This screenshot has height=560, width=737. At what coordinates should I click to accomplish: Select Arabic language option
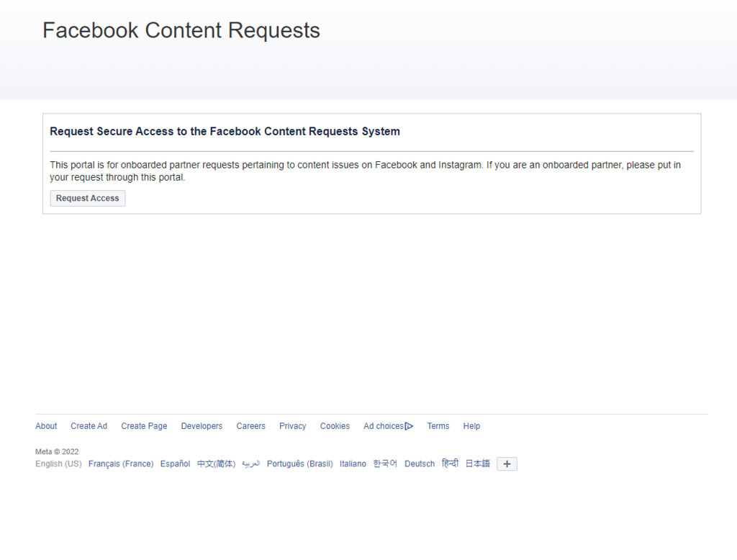(250, 464)
